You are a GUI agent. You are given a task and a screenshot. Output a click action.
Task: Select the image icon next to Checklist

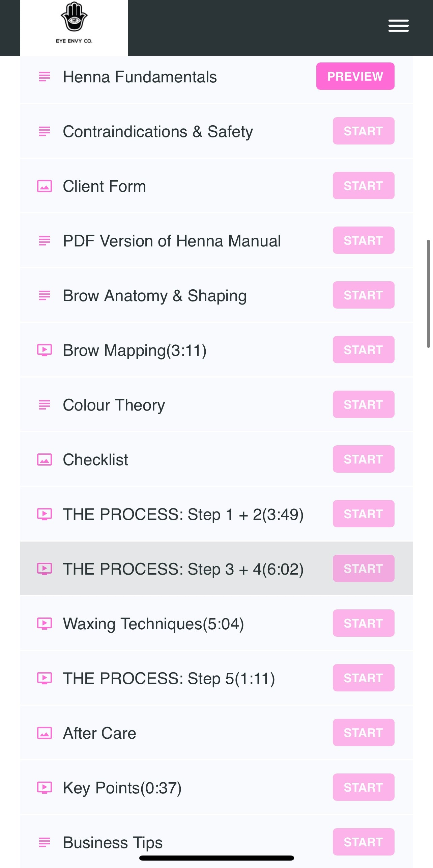tap(44, 459)
